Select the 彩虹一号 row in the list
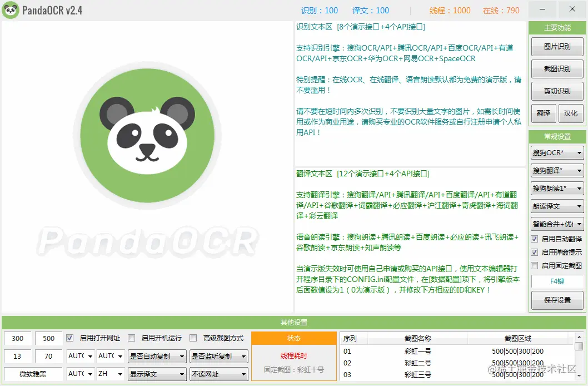 click(457, 352)
